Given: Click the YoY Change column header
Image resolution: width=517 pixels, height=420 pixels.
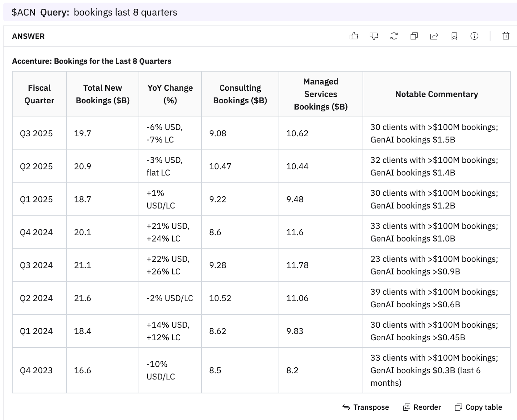Looking at the screenshot, I should (170, 94).
